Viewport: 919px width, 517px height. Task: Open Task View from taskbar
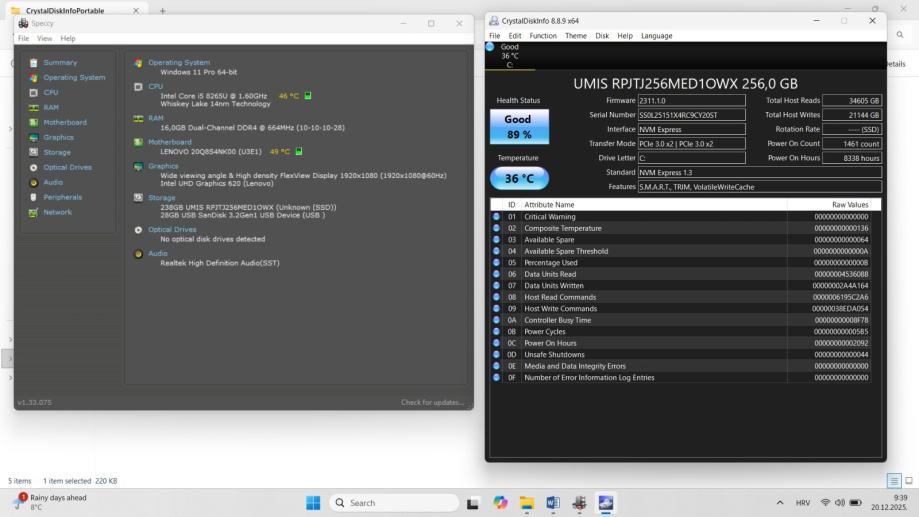(472, 503)
